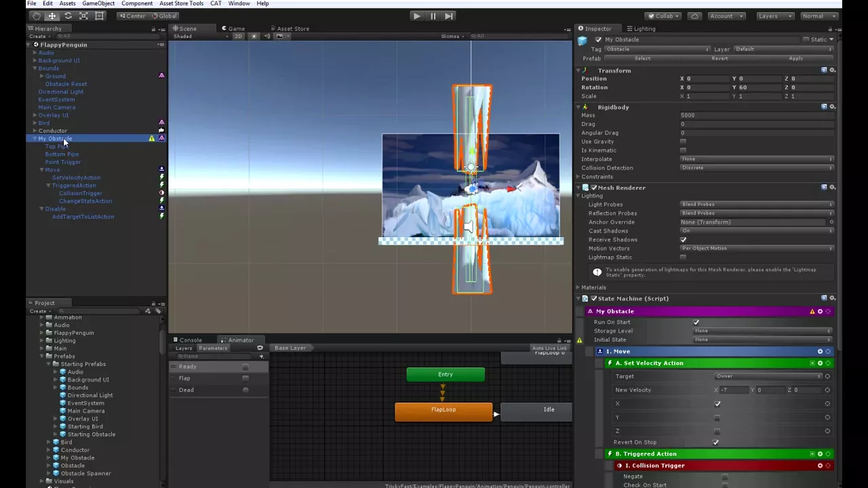Enable Use Gravity checkbox
The image size is (868, 488).
pyautogui.click(x=684, y=142)
